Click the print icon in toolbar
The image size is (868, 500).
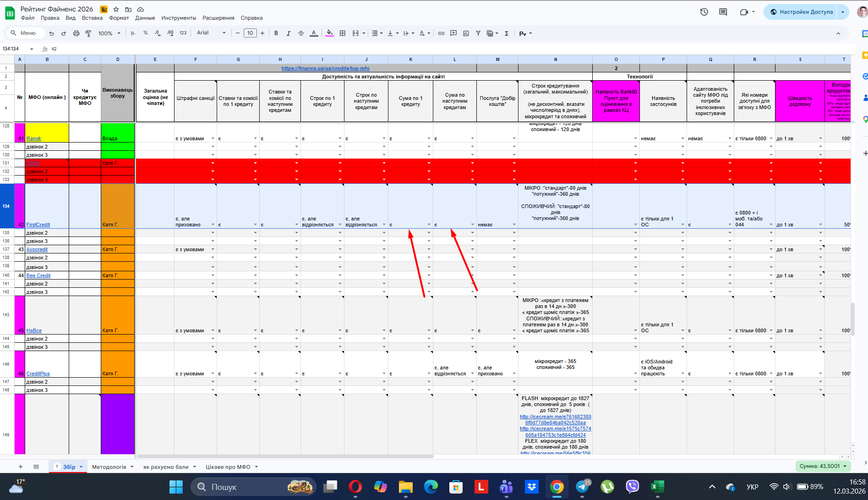(76, 33)
